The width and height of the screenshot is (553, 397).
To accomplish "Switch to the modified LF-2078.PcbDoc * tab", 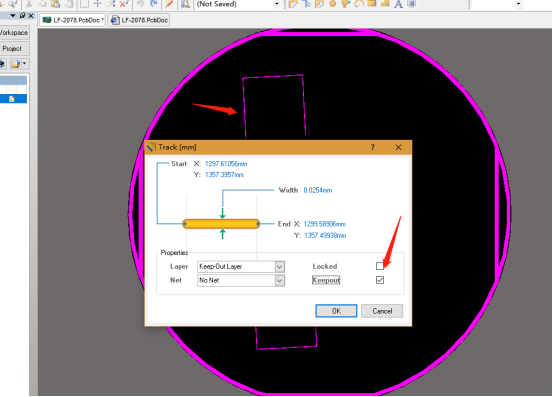I will 73,20.
